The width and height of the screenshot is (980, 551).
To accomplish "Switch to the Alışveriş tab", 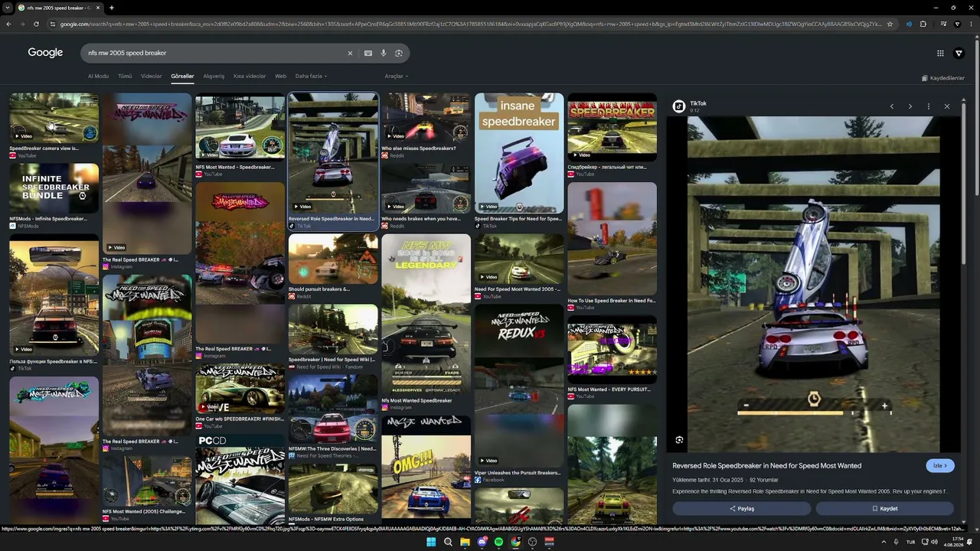I will pyautogui.click(x=214, y=77).
